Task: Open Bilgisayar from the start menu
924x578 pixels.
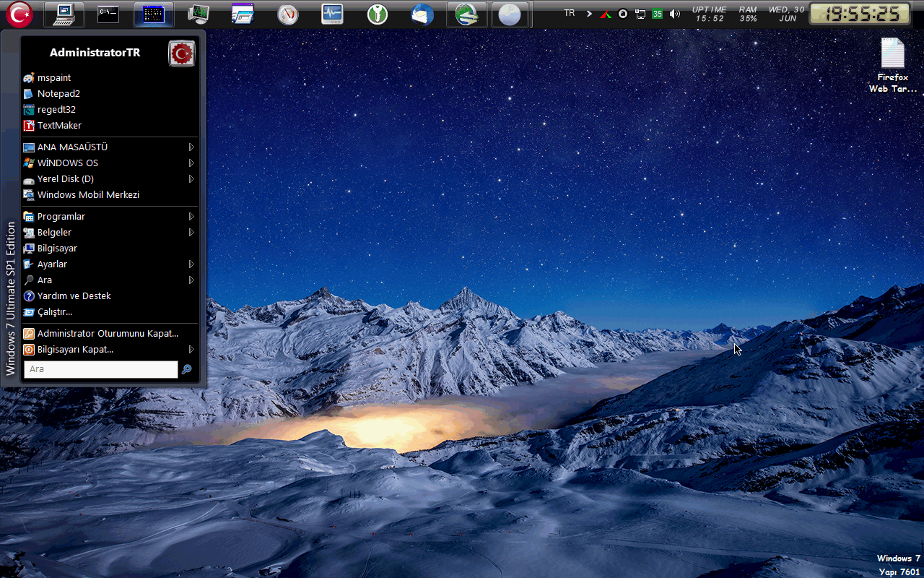Action: (110, 248)
